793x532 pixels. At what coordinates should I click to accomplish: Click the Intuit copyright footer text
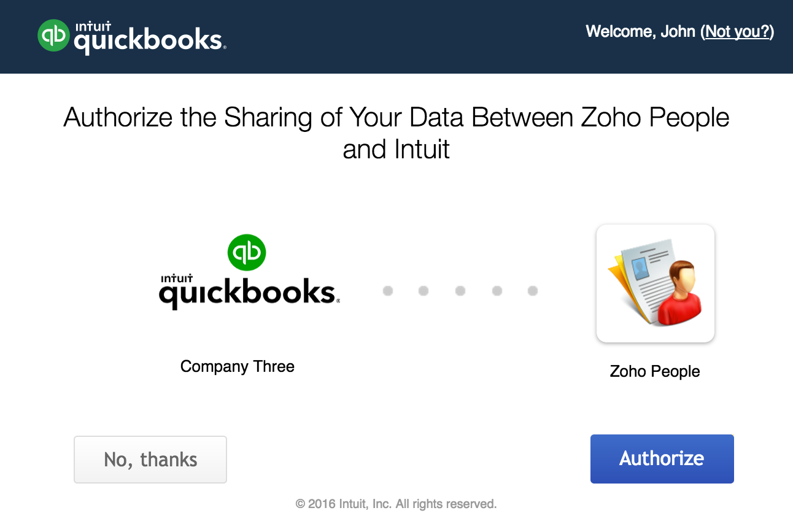pos(396,504)
